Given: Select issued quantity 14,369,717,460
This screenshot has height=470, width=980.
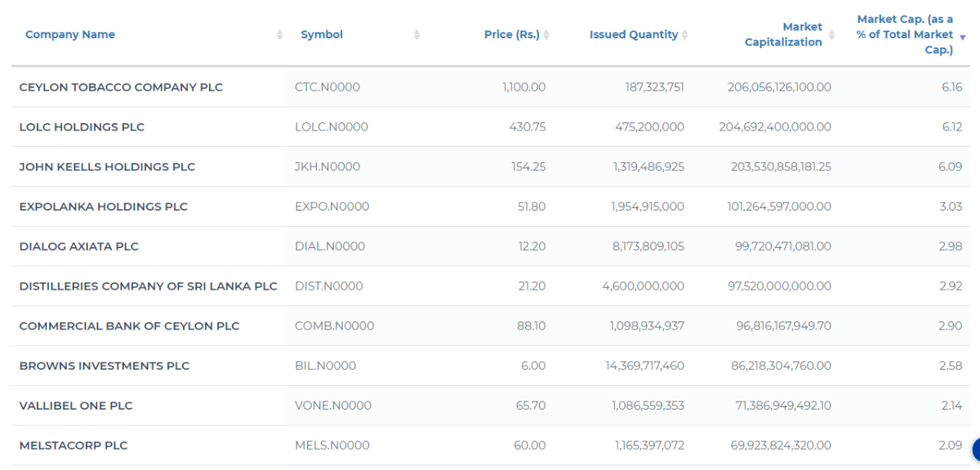Looking at the screenshot, I should (x=645, y=366).
